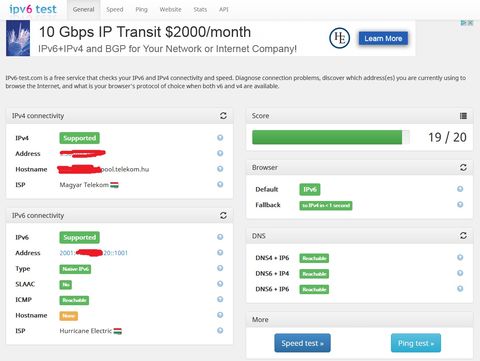
Task: Show info for DNS4 + IP6 row
Action: point(460,257)
